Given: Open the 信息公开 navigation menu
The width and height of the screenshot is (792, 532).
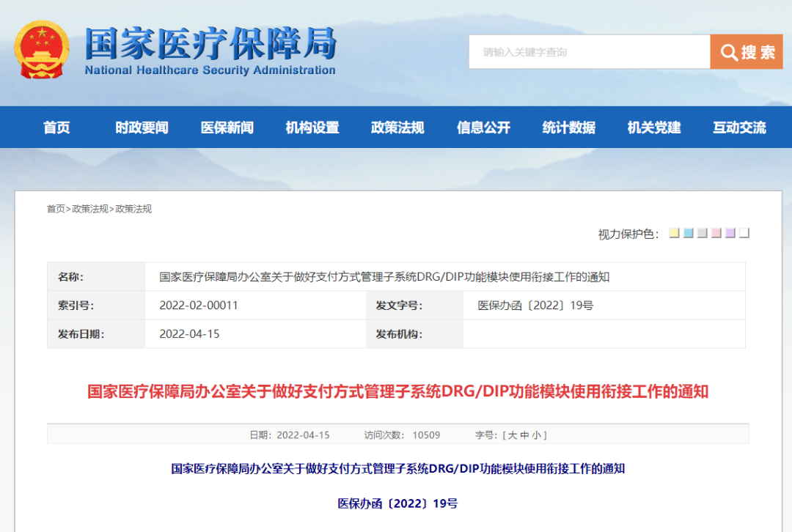Looking at the screenshot, I should pos(482,127).
